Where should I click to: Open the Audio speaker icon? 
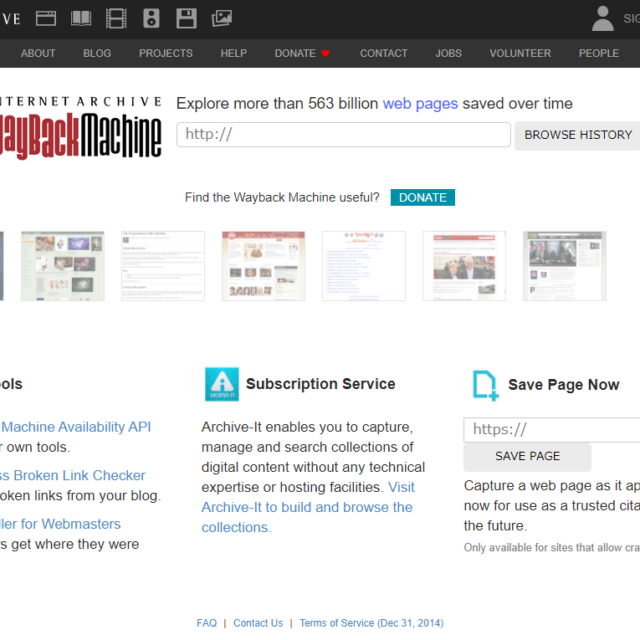pos(151,18)
